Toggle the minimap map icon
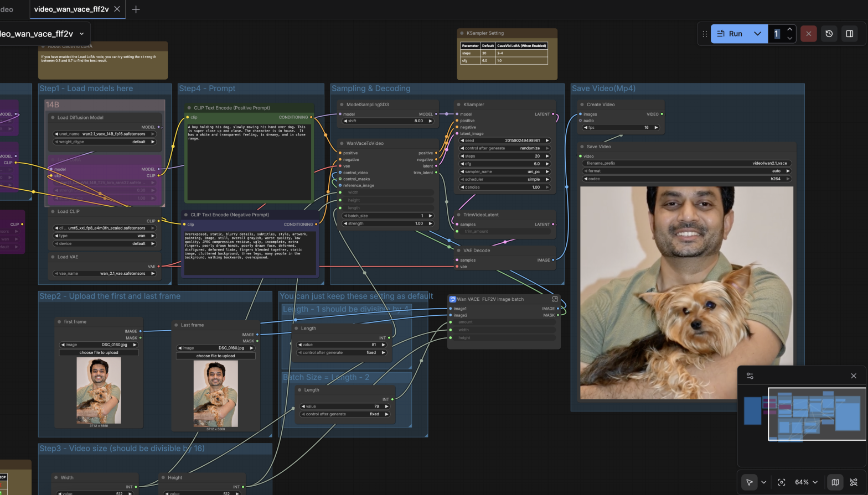Screen dimensions: 868x495 [x=835, y=482]
